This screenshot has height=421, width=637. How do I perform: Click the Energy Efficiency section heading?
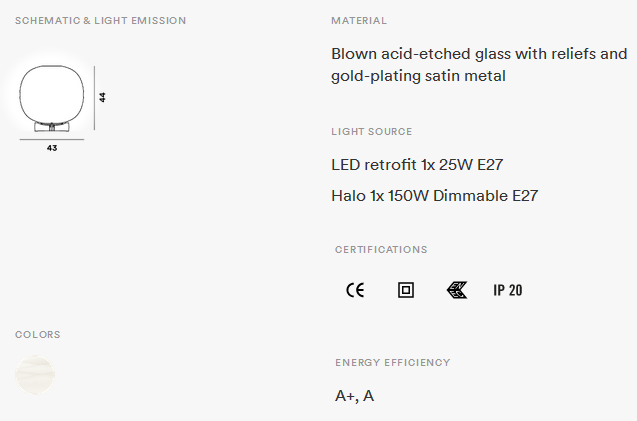[x=393, y=362]
